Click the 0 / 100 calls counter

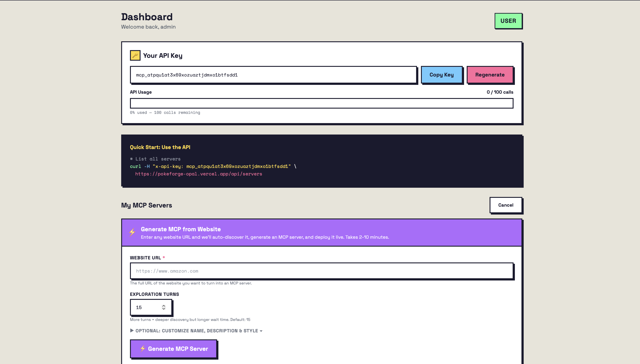[x=500, y=92]
